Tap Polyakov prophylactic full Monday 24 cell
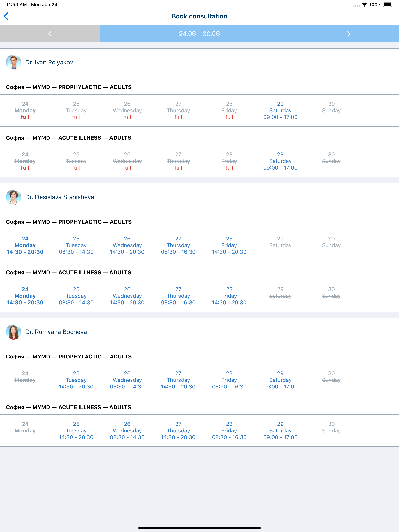399x532 pixels. pos(25,110)
